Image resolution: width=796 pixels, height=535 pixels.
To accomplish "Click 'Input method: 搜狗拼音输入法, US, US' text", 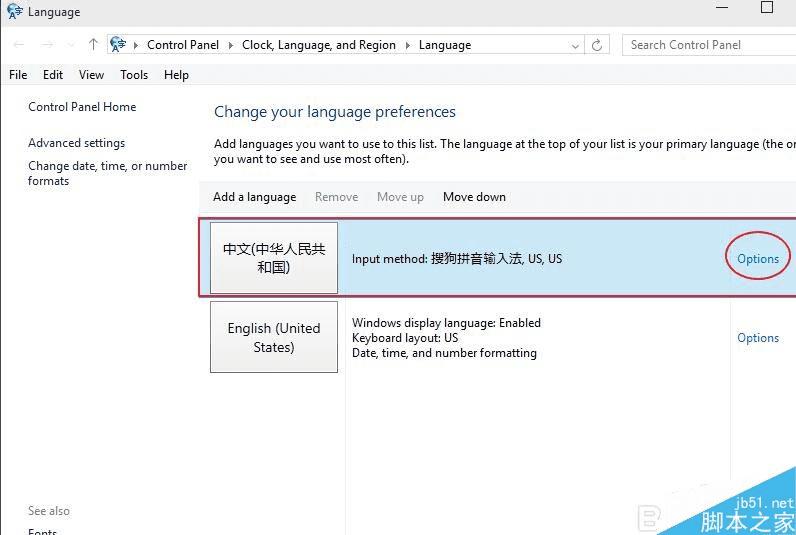I will (457, 258).
